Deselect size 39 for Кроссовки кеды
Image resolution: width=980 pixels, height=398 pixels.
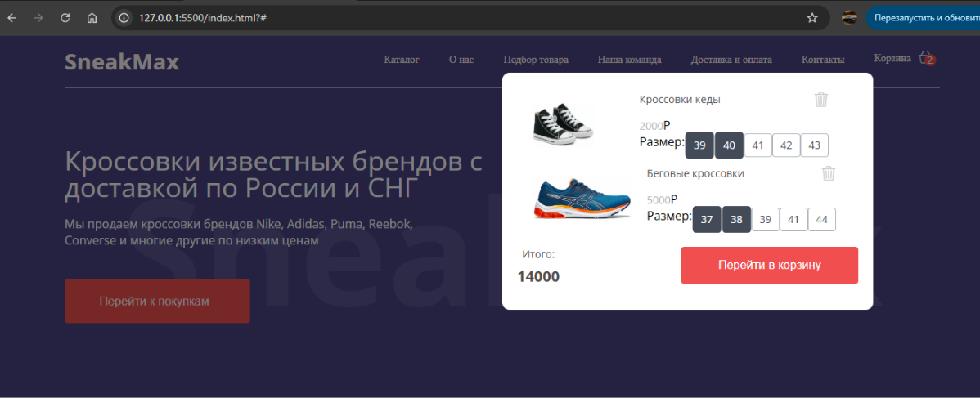pyautogui.click(x=699, y=145)
